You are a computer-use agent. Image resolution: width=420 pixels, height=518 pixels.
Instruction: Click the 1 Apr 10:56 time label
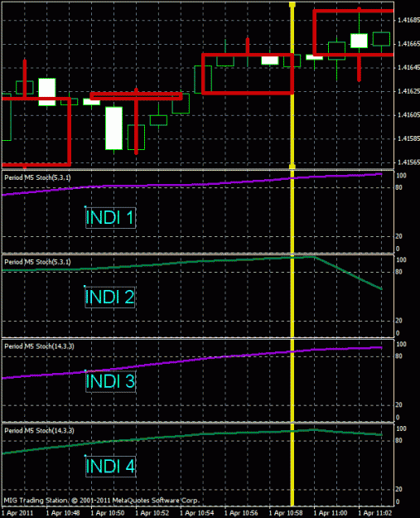tap(241, 513)
